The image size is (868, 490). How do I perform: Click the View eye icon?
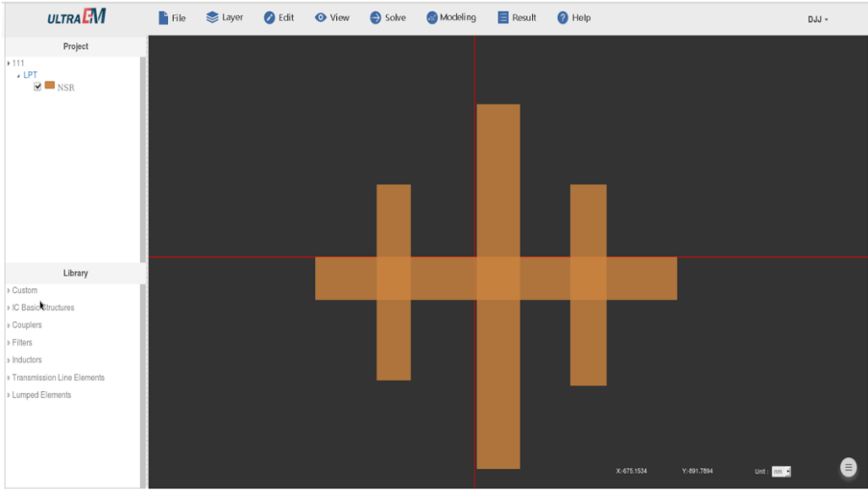coord(321,17)
